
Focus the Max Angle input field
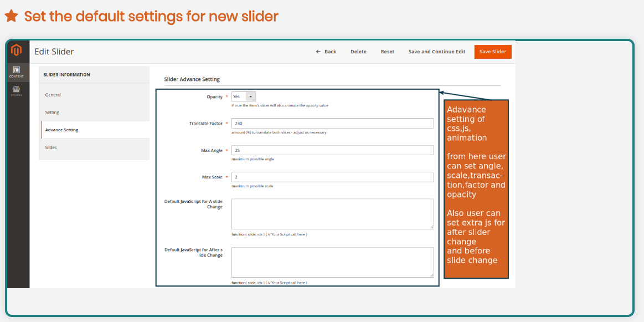point(332,150)
